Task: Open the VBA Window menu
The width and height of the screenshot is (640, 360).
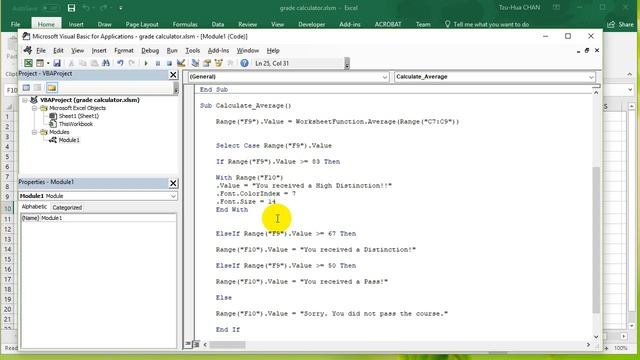Action: 248,51
